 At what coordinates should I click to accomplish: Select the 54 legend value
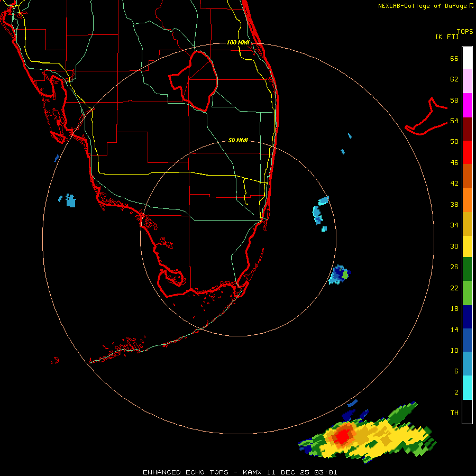click(454, 121)
